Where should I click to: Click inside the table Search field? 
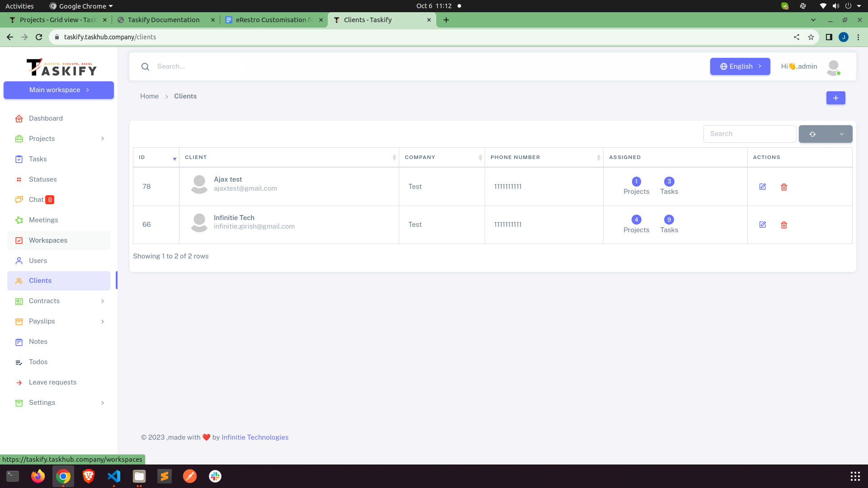750,133
